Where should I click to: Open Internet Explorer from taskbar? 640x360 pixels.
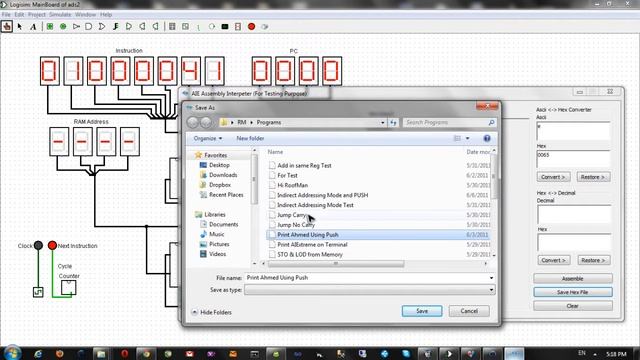click(x=38, y=354)
